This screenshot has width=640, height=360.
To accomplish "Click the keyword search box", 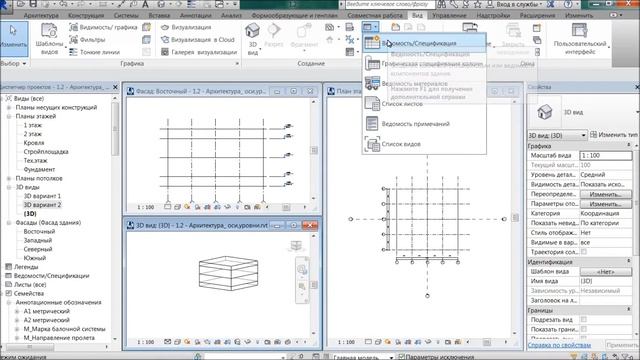I will pos(390,4).
